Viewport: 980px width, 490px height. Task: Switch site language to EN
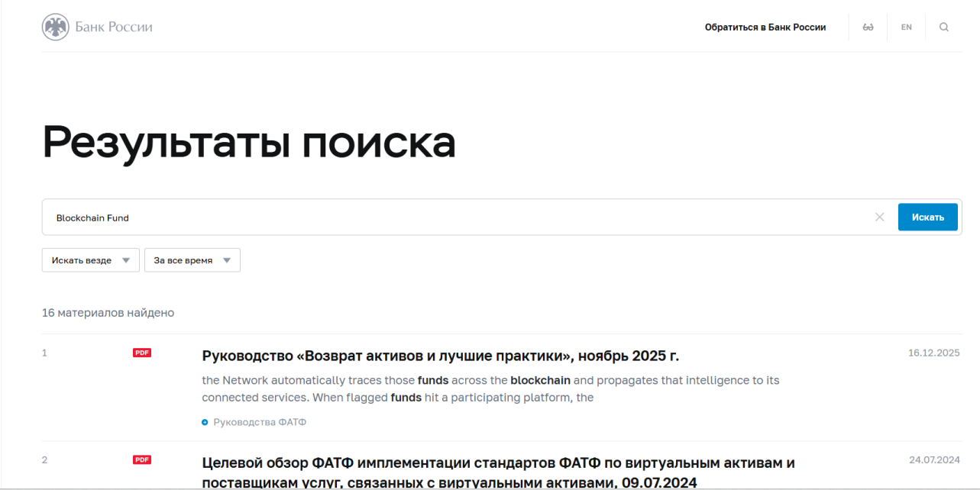907,27
